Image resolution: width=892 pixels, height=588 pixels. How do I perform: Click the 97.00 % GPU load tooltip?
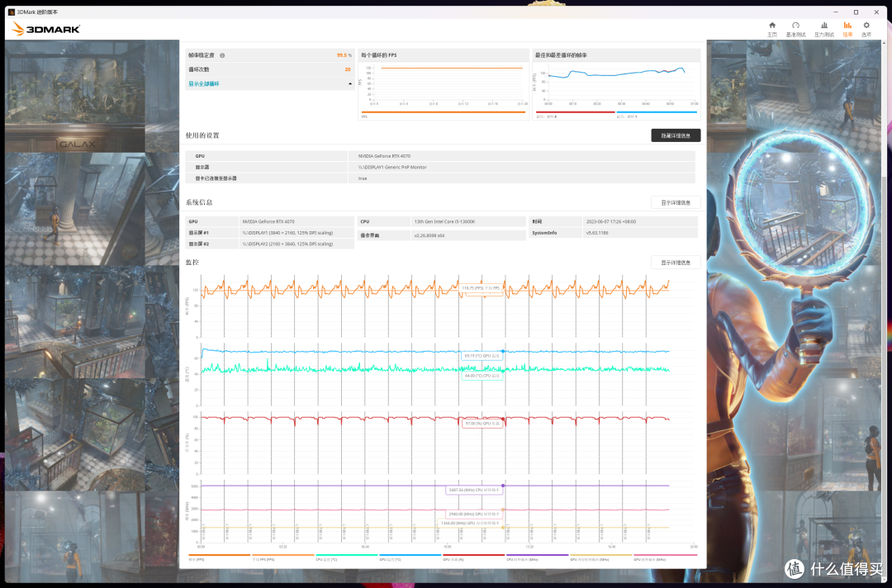point(482,424)
